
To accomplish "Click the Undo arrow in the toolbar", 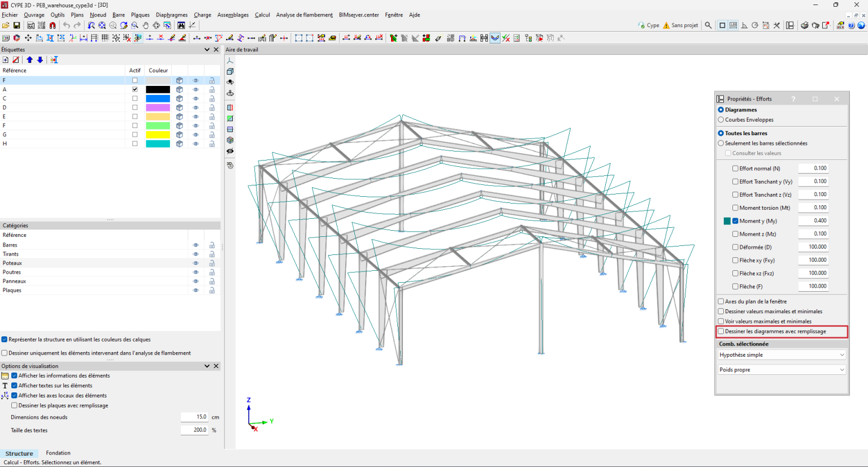I will (66, 25).
